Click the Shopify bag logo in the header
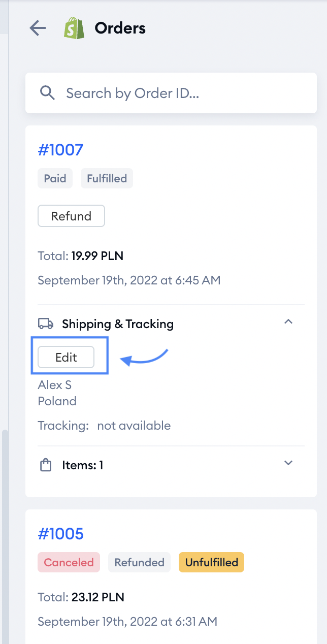This screenshot has height=644, width=327. click(74, 28)
